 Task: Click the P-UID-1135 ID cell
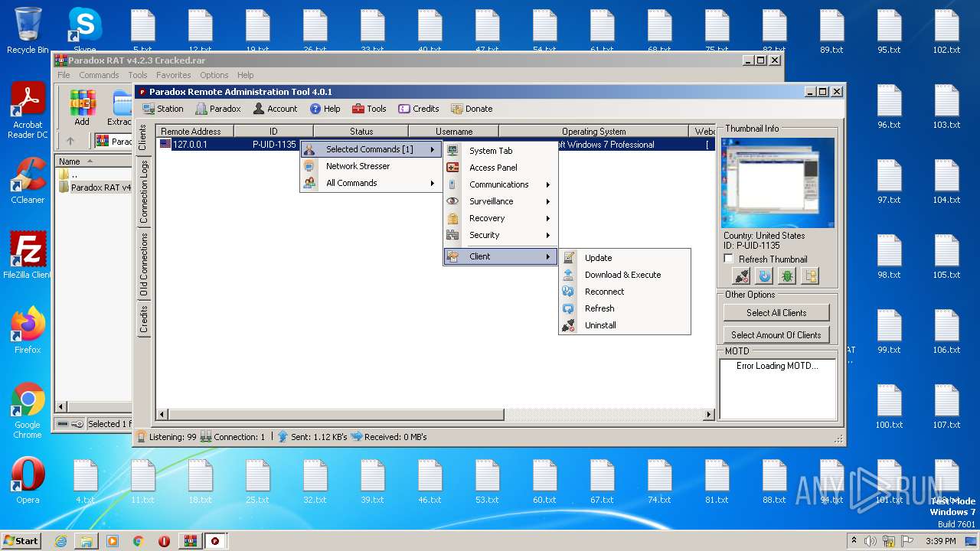click(x=274, y=145)
